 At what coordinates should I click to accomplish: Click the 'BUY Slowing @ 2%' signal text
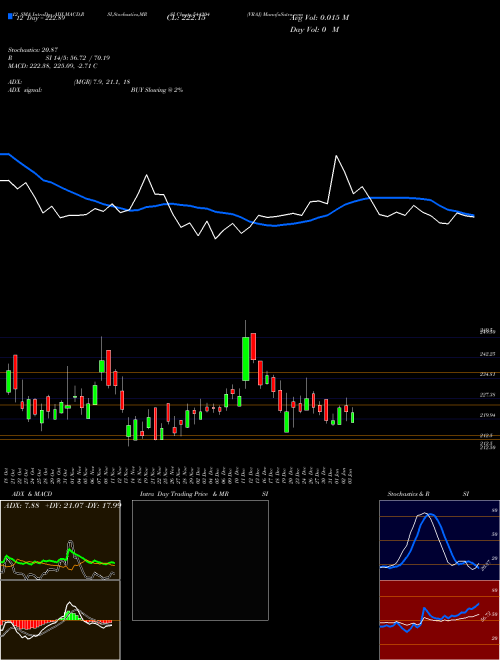157,90
